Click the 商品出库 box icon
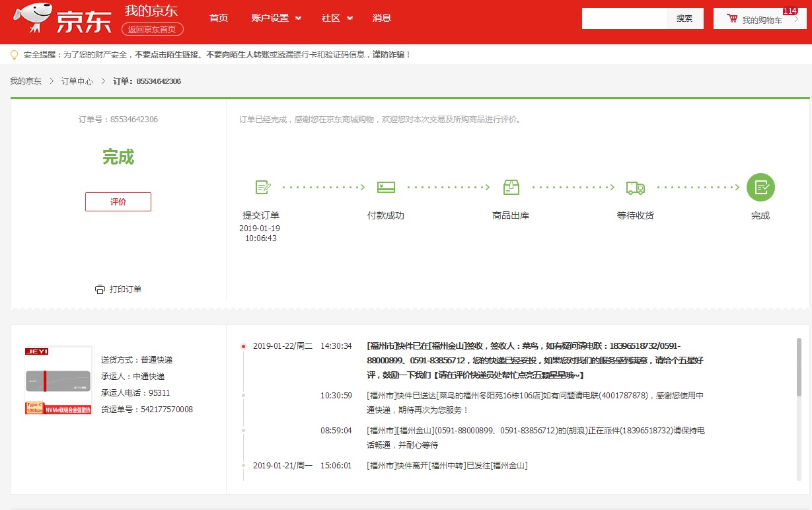812x510 pixels. 511,187
